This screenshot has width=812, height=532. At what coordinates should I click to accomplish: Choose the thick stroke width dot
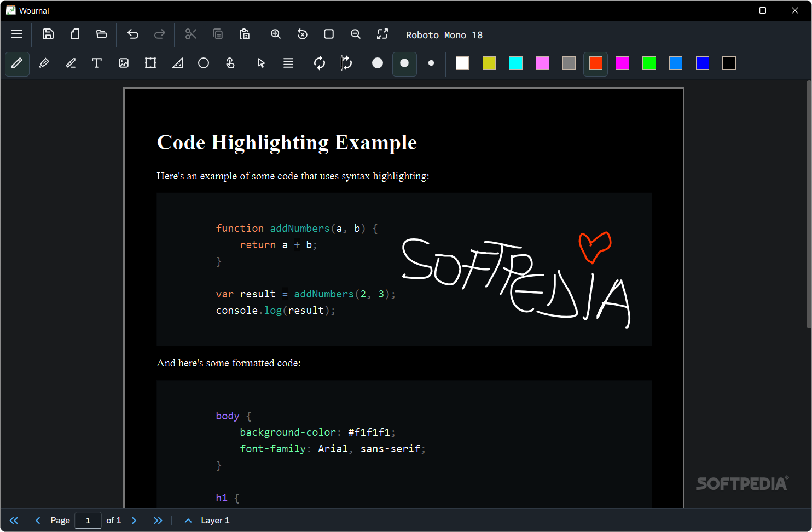coord(378,63)
